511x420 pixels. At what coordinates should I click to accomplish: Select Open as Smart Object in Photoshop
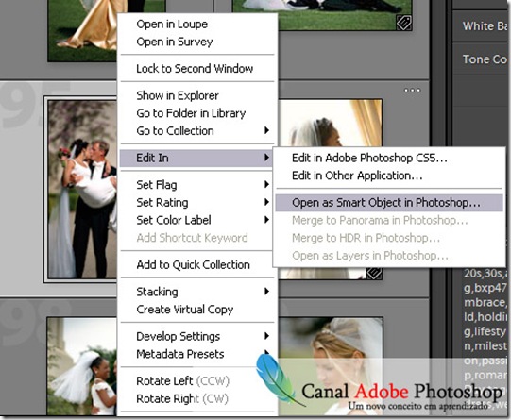[389, 203]
